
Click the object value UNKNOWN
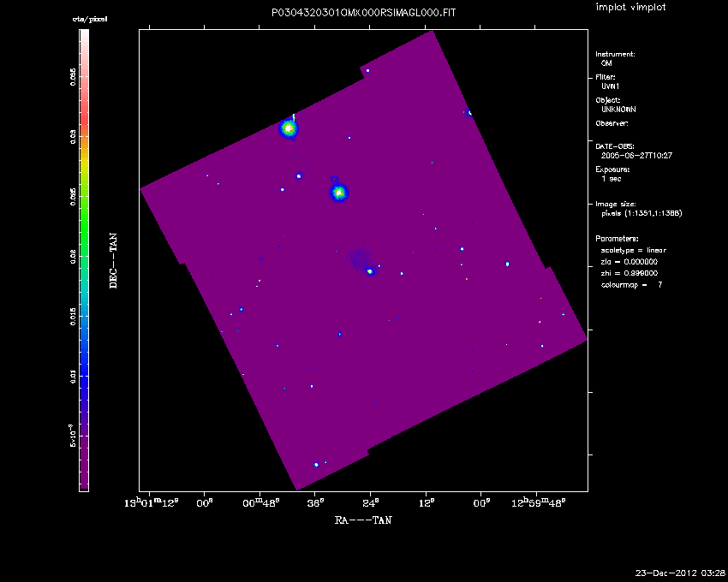(618, 110)
